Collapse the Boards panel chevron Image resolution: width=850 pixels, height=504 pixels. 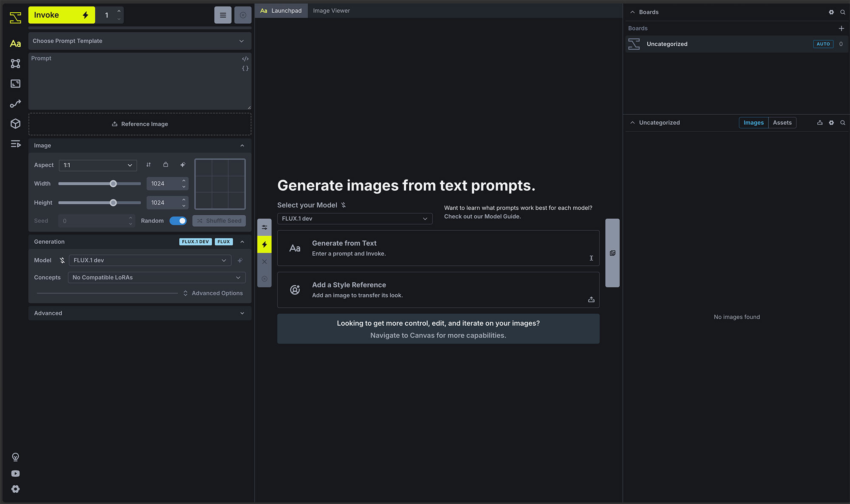coord(632,12)
